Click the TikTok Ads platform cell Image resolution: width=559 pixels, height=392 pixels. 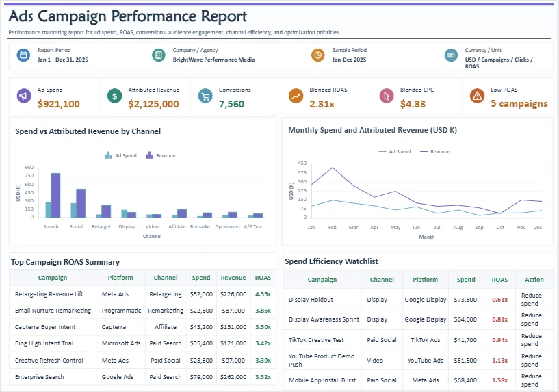[426, 339]
